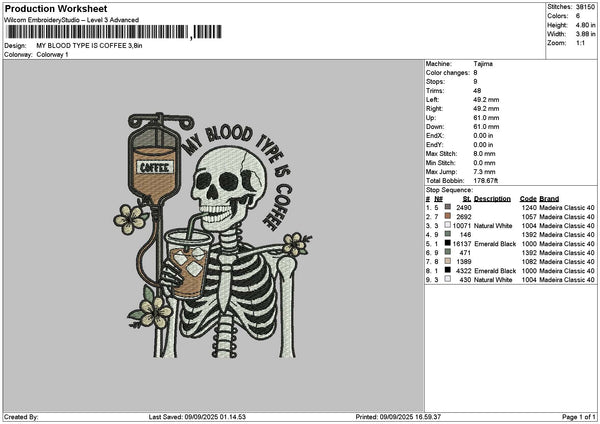Click the white swatch beside stitch count 10071
This screenshot has height=424, width=600.
(x=447, y=225)
